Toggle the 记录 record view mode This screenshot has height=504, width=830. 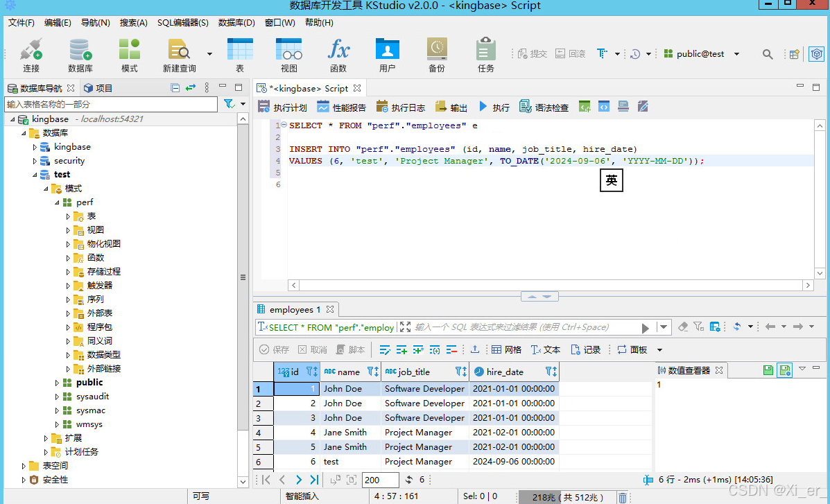pos(585,349)
